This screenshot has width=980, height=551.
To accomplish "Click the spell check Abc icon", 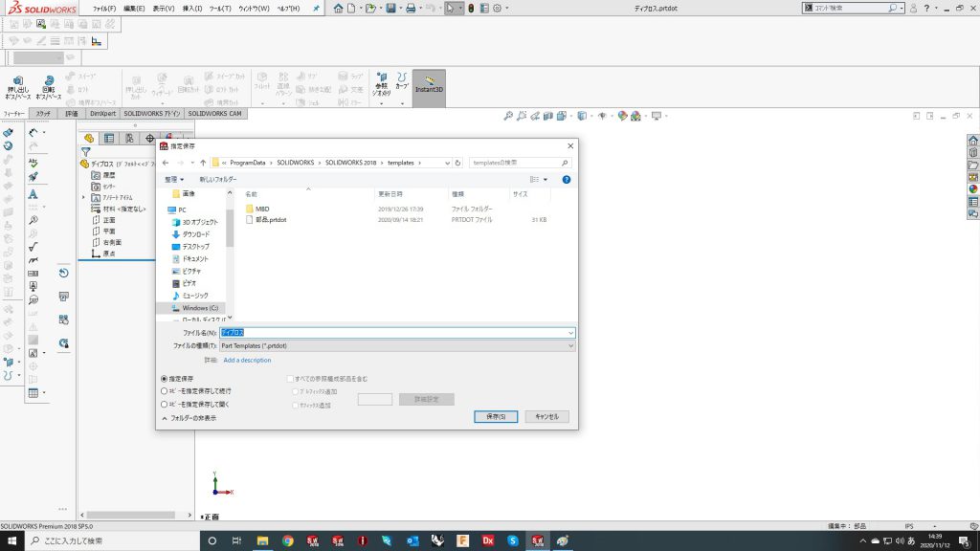I will coord(33,163).
